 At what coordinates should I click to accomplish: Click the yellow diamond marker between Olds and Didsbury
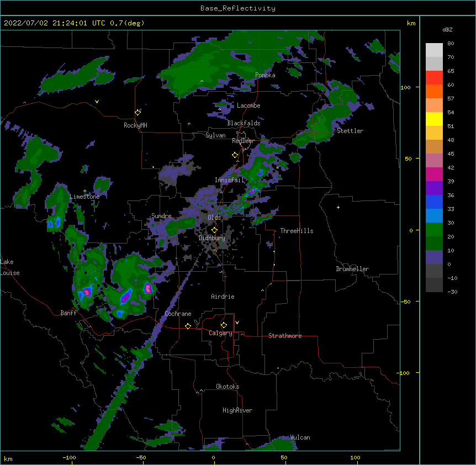coord(215,230)
